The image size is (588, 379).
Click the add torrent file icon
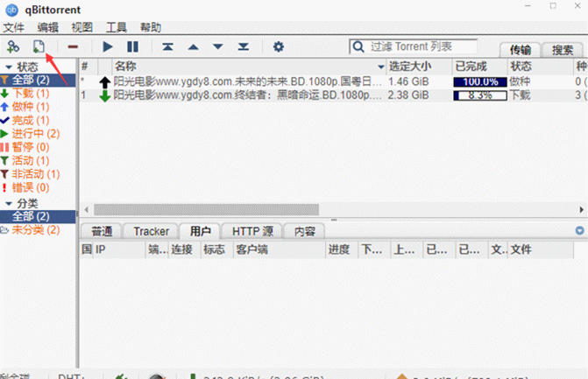pos(39,46)
